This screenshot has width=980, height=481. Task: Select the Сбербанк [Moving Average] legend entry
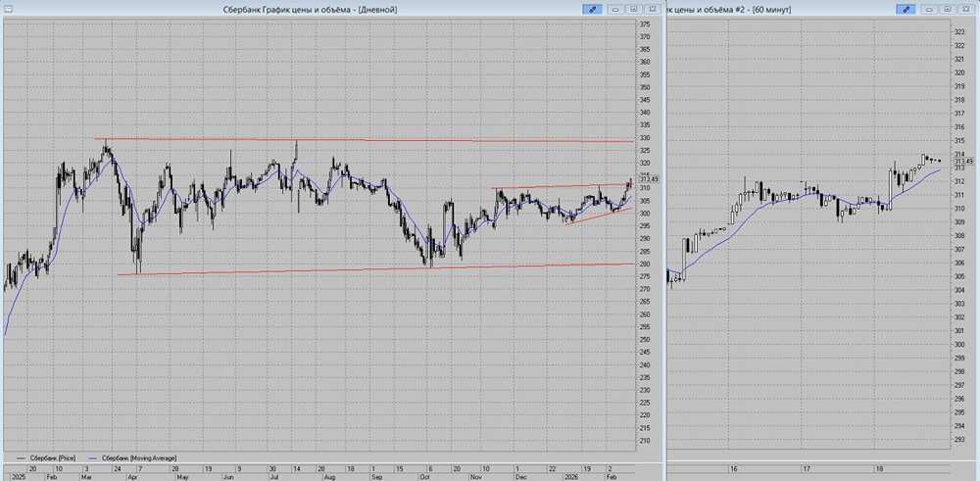[131, 457]
